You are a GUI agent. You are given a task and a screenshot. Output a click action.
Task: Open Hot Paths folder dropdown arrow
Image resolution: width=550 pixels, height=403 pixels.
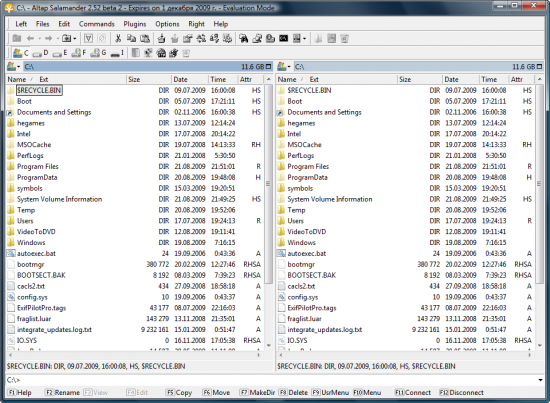pos(75,39)
